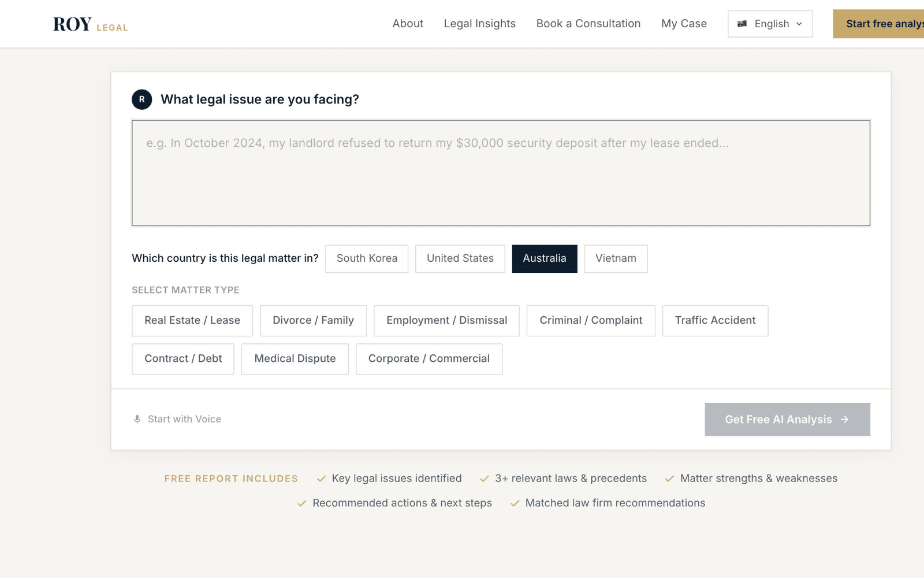Click 'Matter strengths & weaknesses' text
Image resolution: width=924 pixels, height=578 pixels.
(759, 479)
